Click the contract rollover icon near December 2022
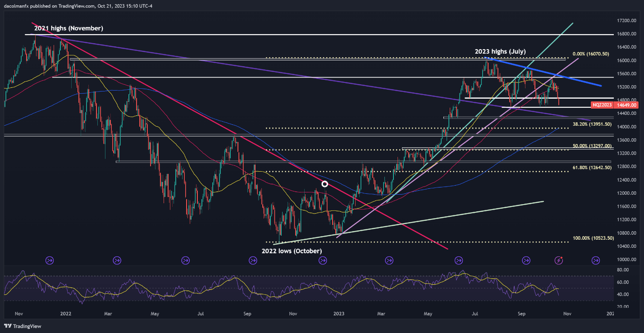 (x=322, y=260)
